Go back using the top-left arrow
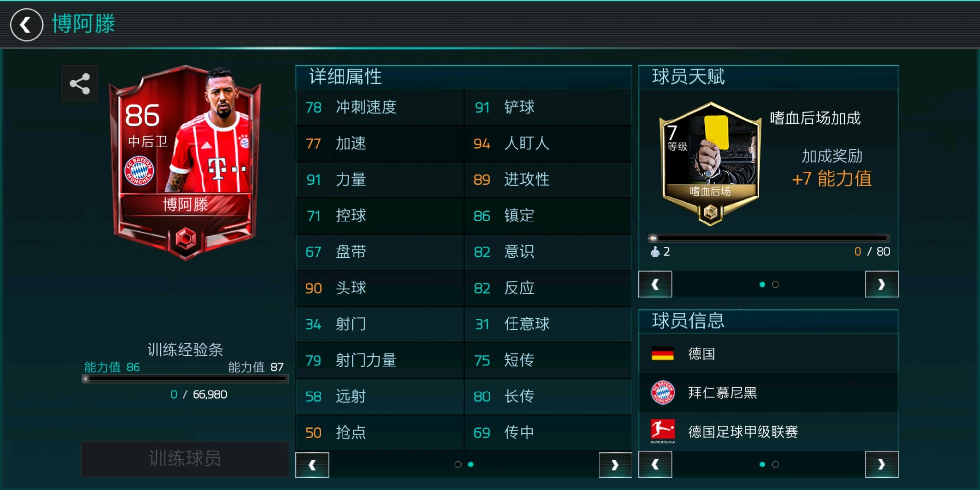This screenshot has height=490, width=980. click(x=26, y=24)
